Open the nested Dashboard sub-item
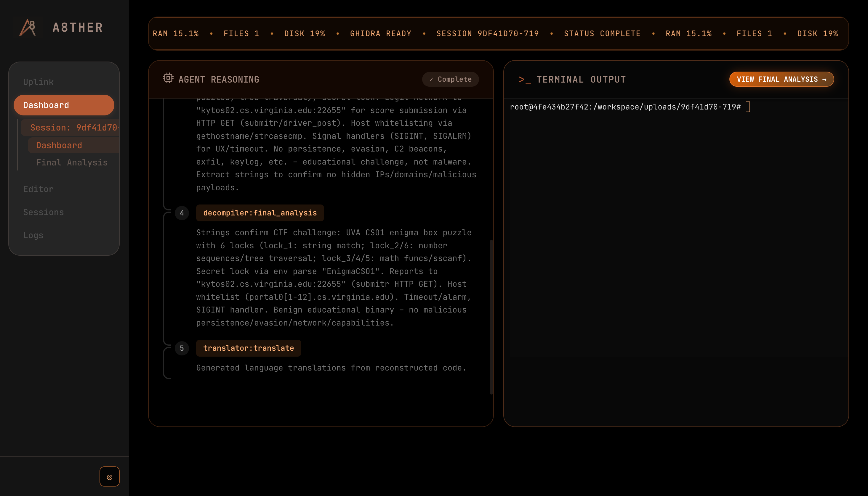 59,146
